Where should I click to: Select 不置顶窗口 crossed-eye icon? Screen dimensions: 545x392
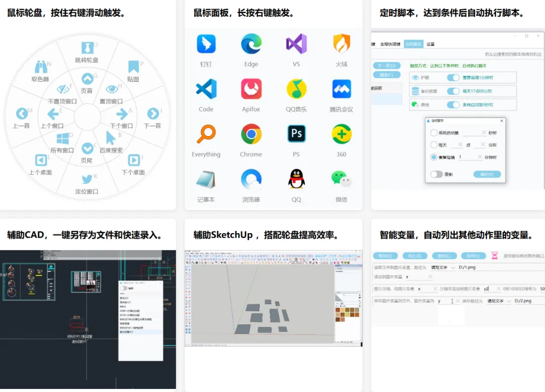[63, 89]
